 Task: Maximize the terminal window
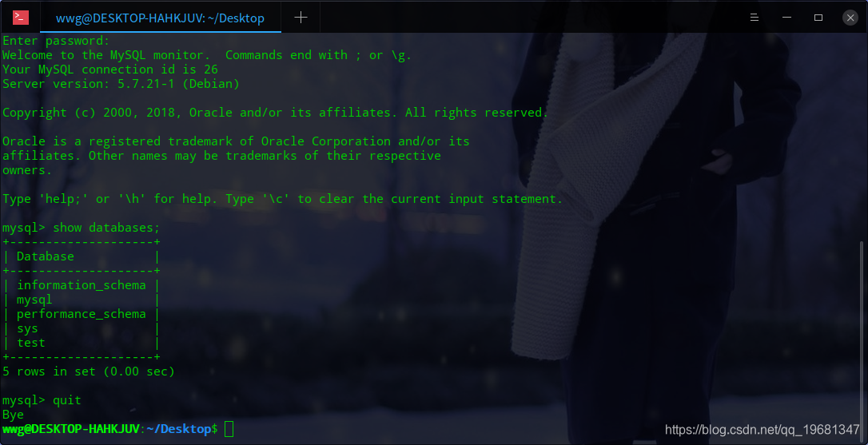818,18
